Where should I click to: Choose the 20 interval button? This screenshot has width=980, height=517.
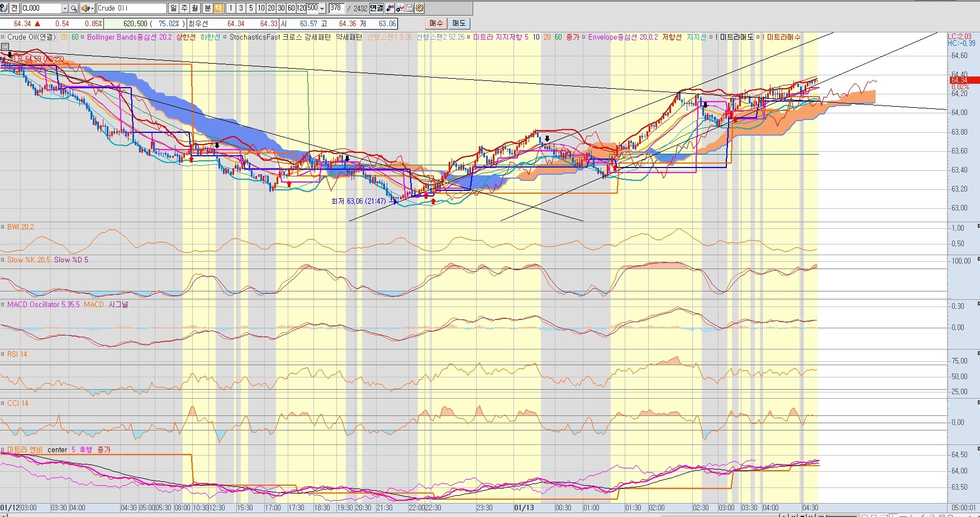[x=271, y=8]
